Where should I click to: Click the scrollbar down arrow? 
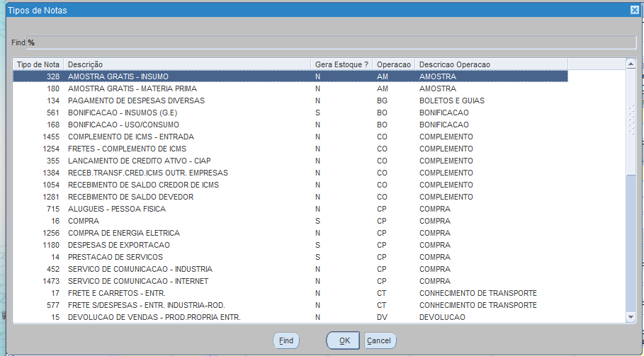(x=631, y=318)
